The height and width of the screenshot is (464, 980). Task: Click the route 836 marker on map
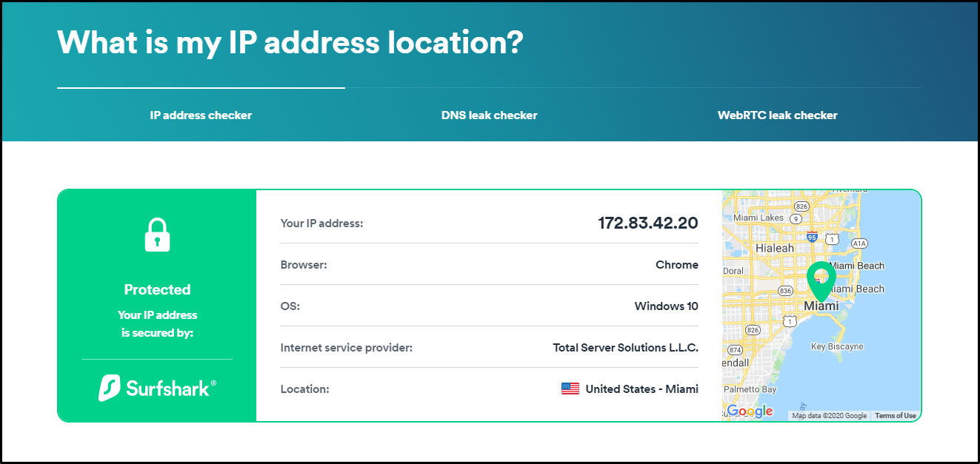coord(785,292)
